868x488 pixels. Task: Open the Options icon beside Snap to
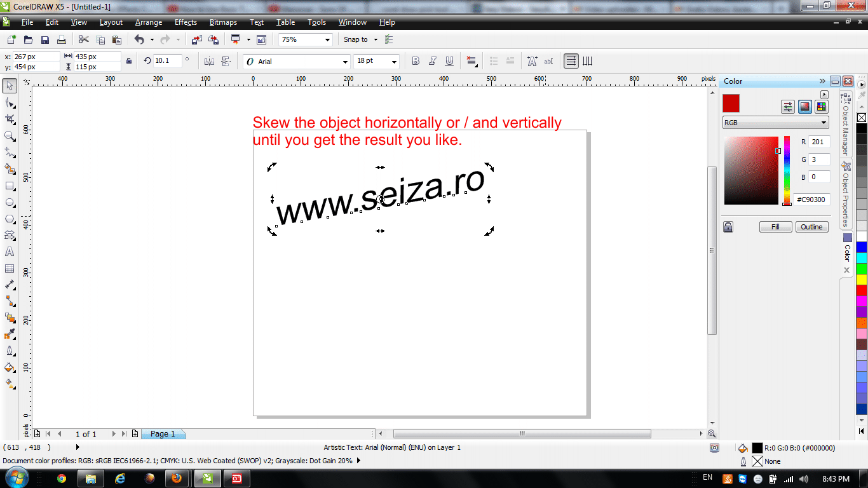pyautogui.click(x=389, y=39)
